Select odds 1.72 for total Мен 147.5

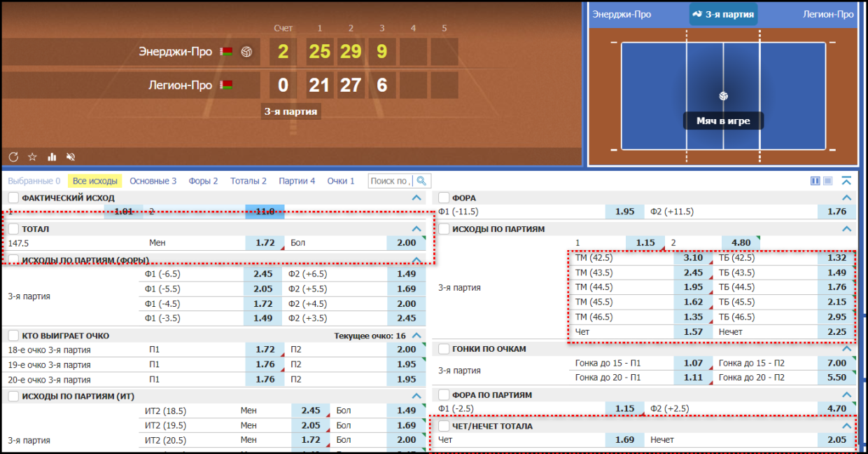click(265, 243)
